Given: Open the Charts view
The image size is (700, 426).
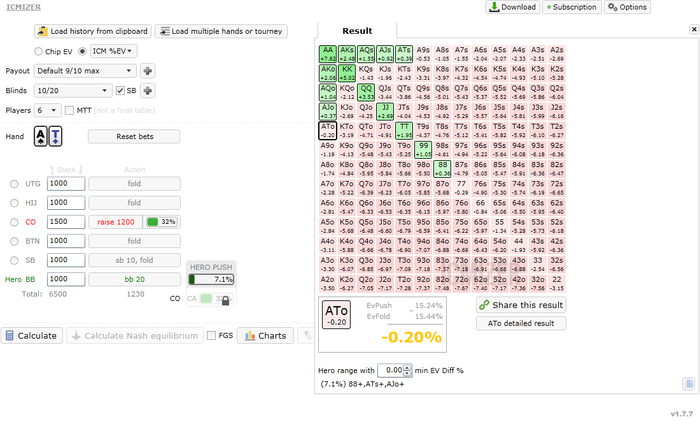Looking at the screenshot, I should click(x=265, y=336).
